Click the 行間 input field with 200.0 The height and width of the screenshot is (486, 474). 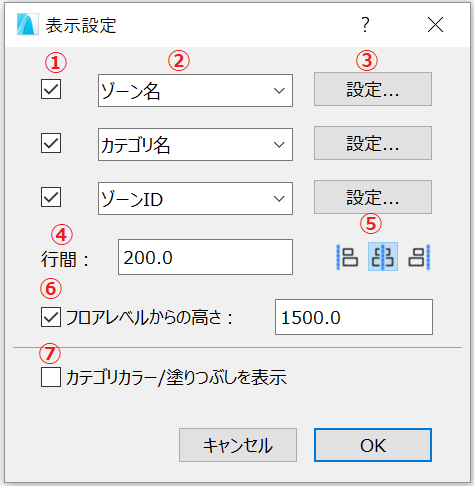click(x=205, y=257)
